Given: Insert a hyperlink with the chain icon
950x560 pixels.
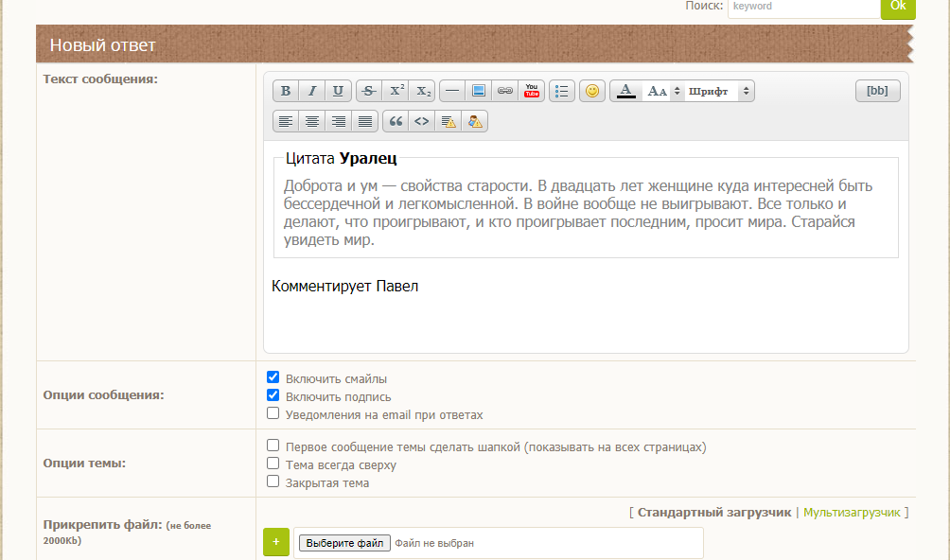Looking at the screenshot, I should (505, 91).
